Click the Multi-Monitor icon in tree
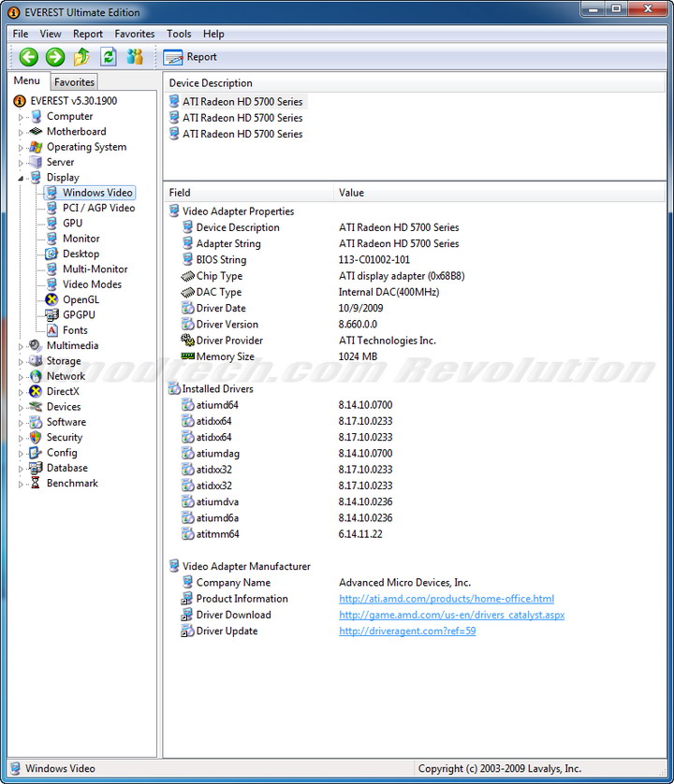This screenshot has width=674, height=784. [x=51, y=269]
